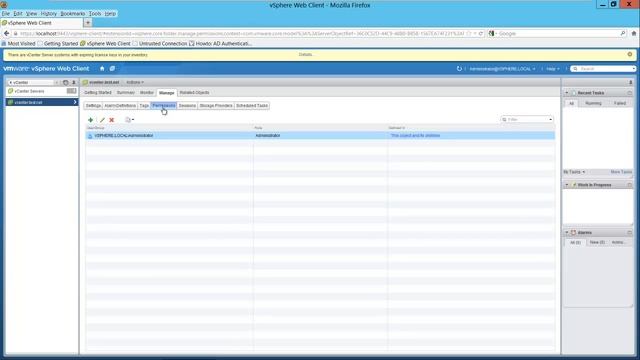This screenshot has width=640, height=360.
Task: Reload the page in the address bar
Action: coord(481,33)
